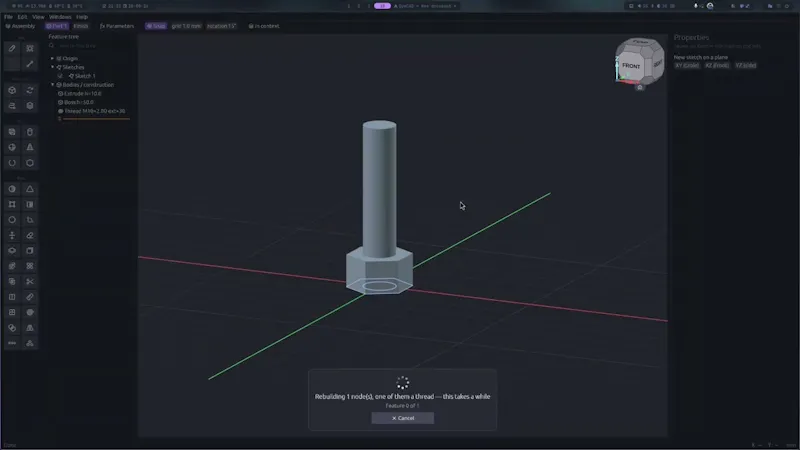This screenshot has width=800, height=450.
Task: Click the feature tree search field
Action: point(92,46)
